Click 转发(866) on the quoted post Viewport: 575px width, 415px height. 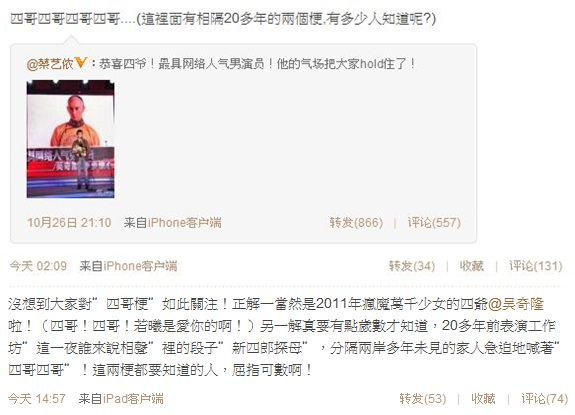pos(356,222)
